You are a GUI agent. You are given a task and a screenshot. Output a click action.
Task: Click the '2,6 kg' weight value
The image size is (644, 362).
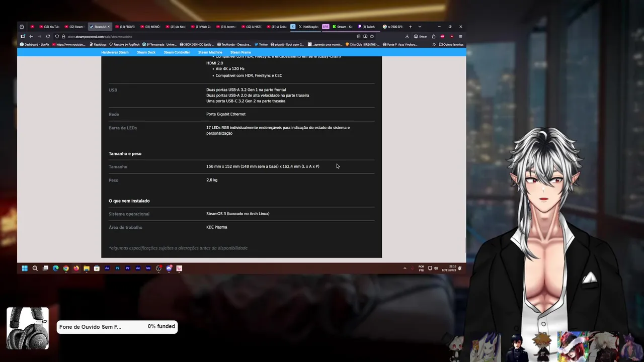click(212, 180)
